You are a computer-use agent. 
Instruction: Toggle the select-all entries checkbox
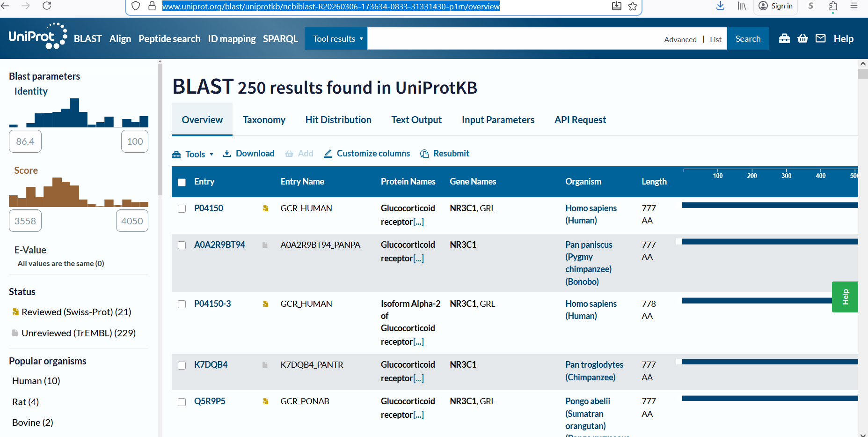[182, 182]
